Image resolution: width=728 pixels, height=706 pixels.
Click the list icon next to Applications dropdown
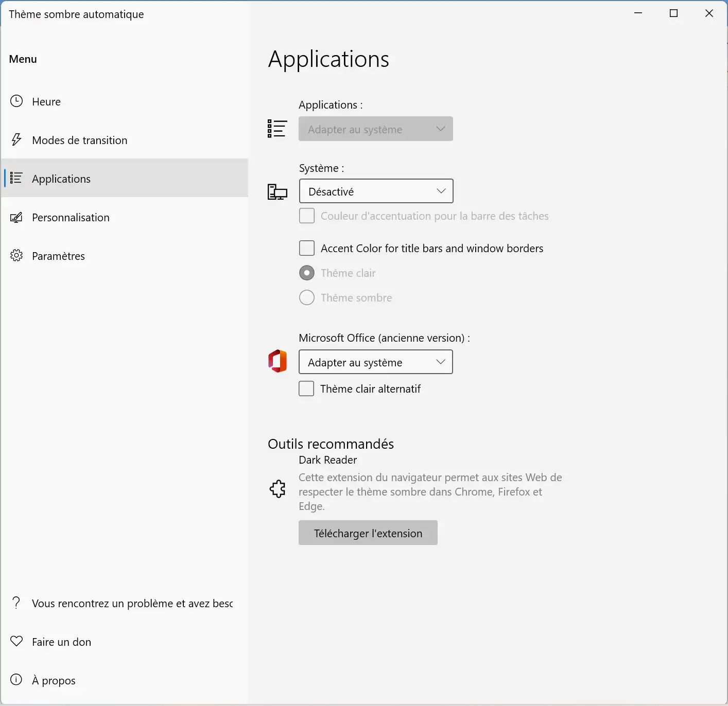277,129
